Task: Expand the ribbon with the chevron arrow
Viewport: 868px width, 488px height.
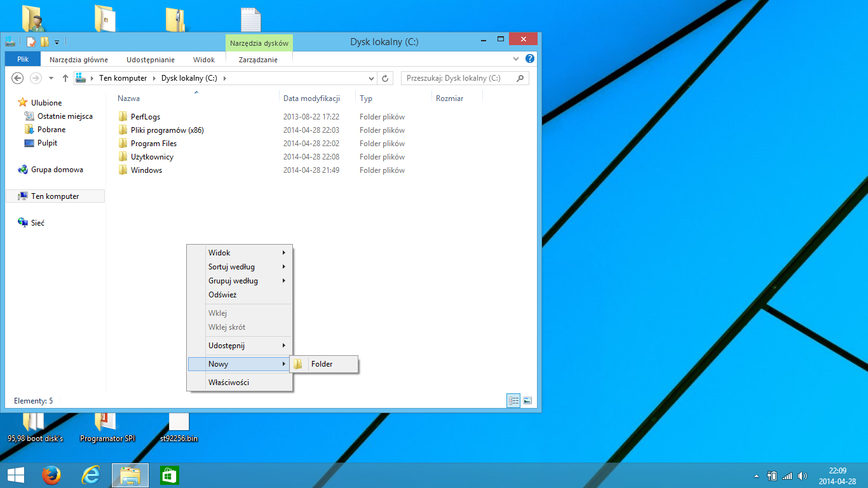Action: coord(516,59)
